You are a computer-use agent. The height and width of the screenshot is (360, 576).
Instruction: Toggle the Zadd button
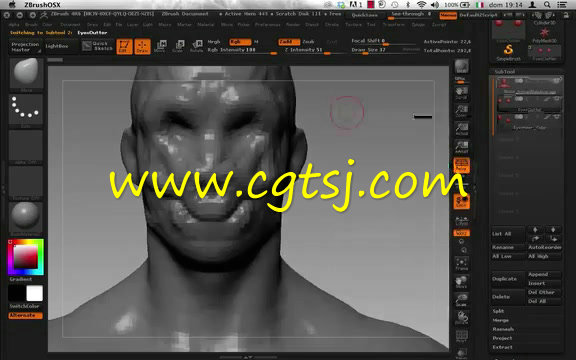point(289,42)
